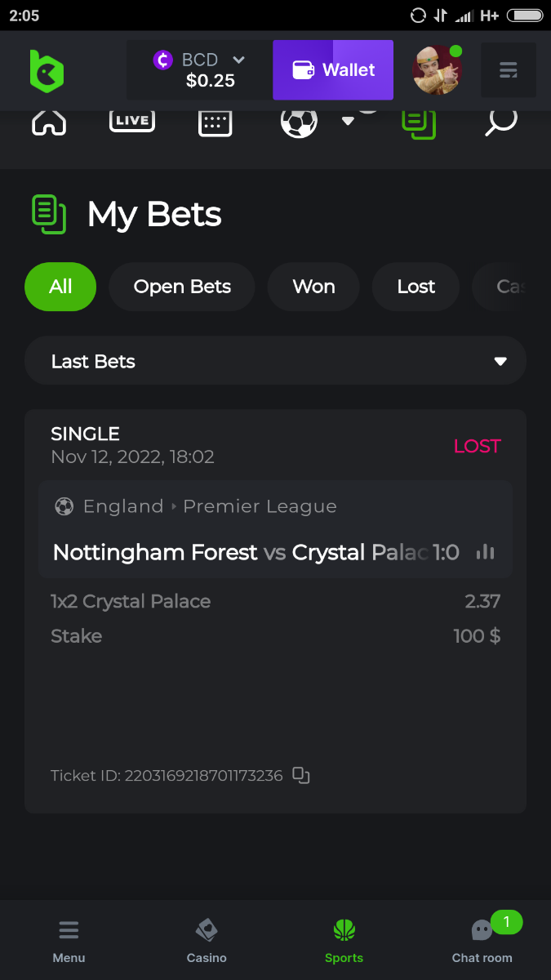Switch to the Casino section

207,939
